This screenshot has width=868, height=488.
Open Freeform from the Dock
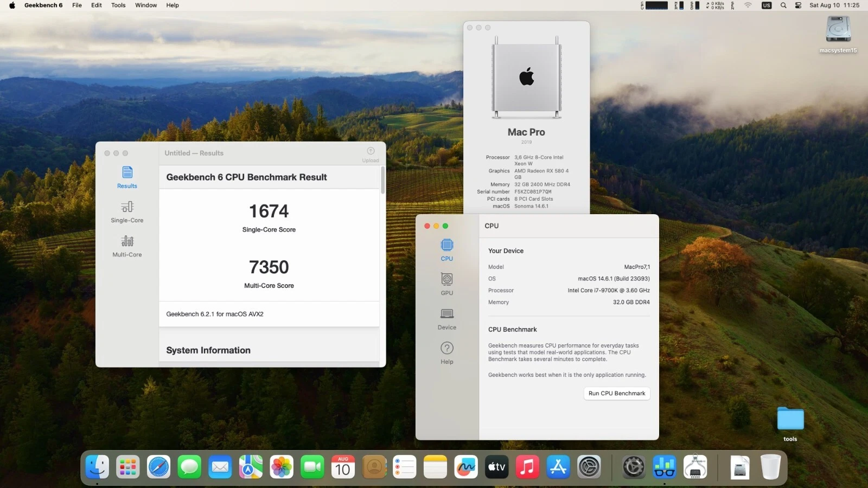point(466,467)
